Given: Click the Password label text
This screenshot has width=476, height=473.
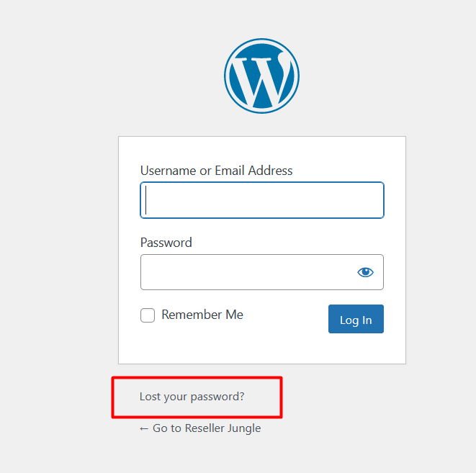Looking at the screenshot, I should click(166, 243).
